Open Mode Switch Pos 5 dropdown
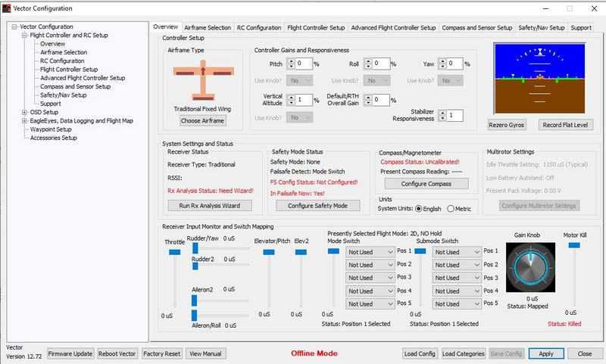 [370, 304]
